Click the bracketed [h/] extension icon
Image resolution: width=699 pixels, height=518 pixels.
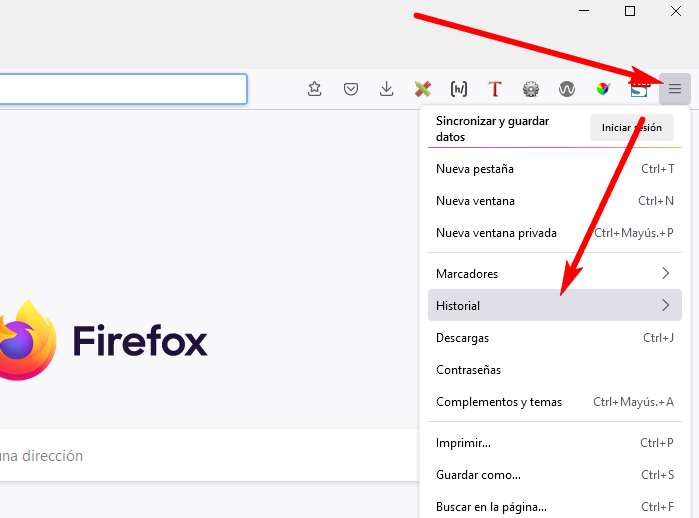pyautogui.click(x=459, y=89)
